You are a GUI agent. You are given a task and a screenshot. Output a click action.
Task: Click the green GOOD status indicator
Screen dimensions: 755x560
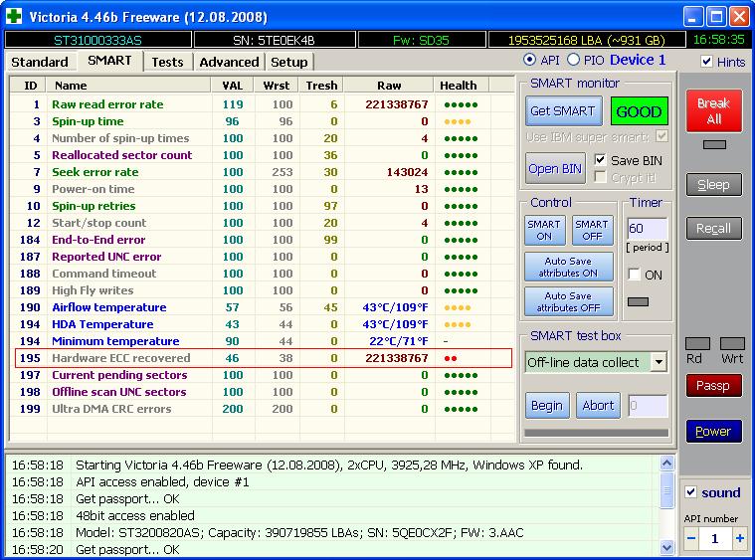[639, 111]
